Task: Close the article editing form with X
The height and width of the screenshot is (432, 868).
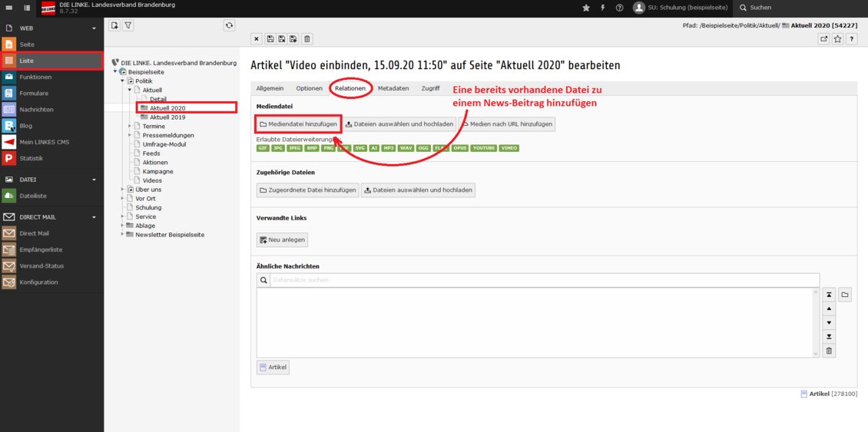Action: (257, 38)
